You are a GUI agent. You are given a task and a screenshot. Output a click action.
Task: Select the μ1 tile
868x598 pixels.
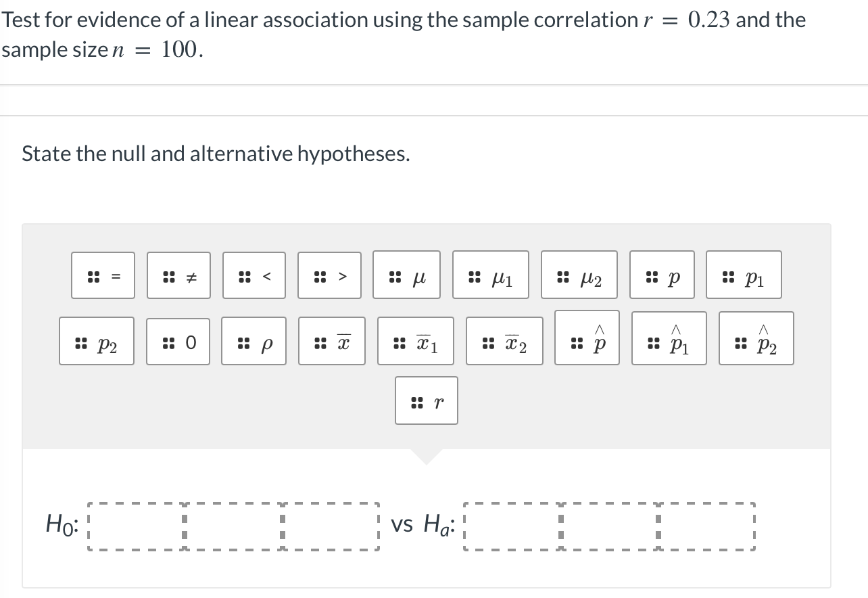click(x=491, y=275)
